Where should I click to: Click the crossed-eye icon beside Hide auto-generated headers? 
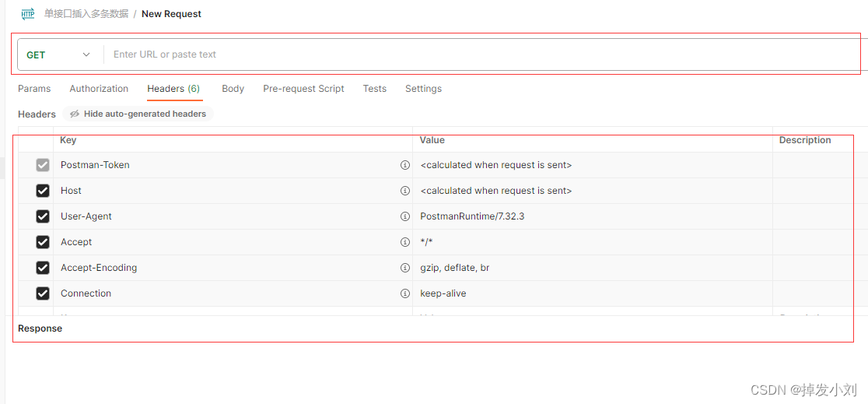point(75,114)
